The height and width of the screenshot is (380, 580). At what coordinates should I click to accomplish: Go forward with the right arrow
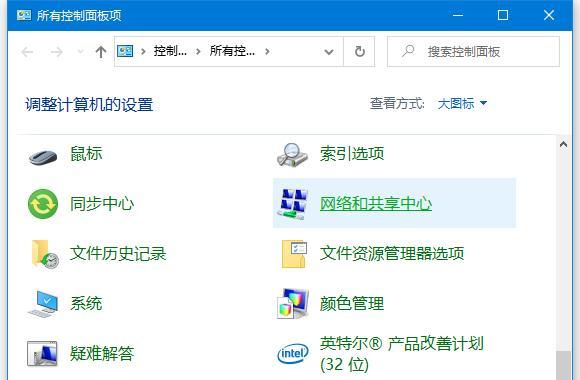(x=57, y=52)
